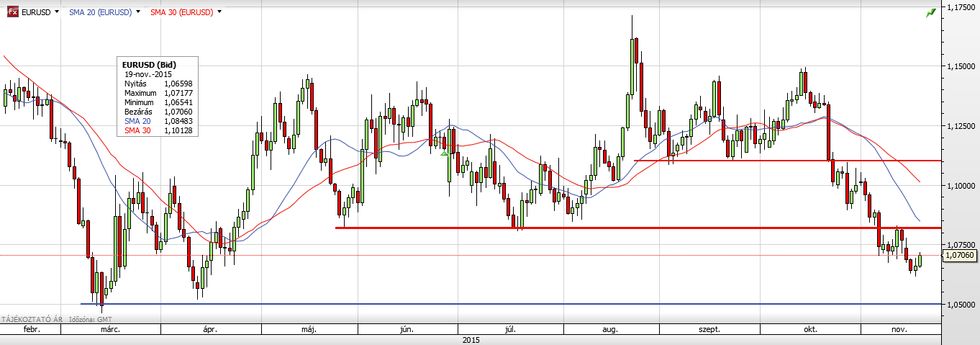The height and width of the screenshot is (345, 980).
Task: Click the EURUSD instrument label
Action: (36, 12)
